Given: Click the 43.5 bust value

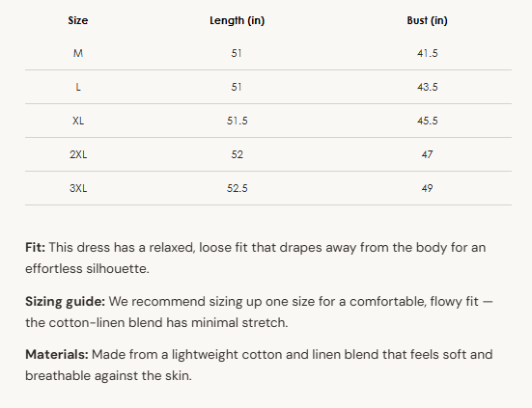Looking at the screenshot, I should pos(427,87).
